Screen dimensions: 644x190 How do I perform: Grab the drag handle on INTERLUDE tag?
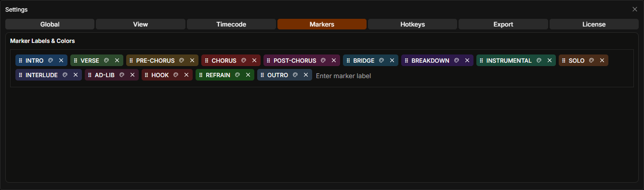(x=21, y=75)
